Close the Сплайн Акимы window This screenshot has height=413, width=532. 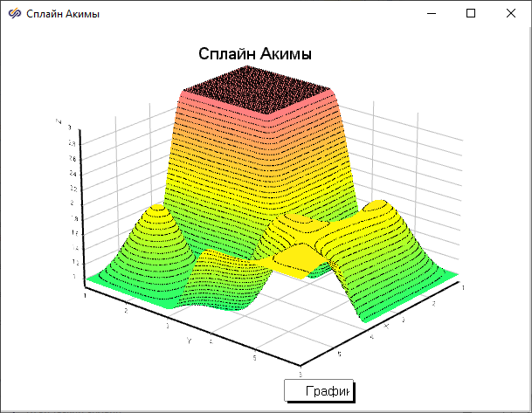pos(511,13)
